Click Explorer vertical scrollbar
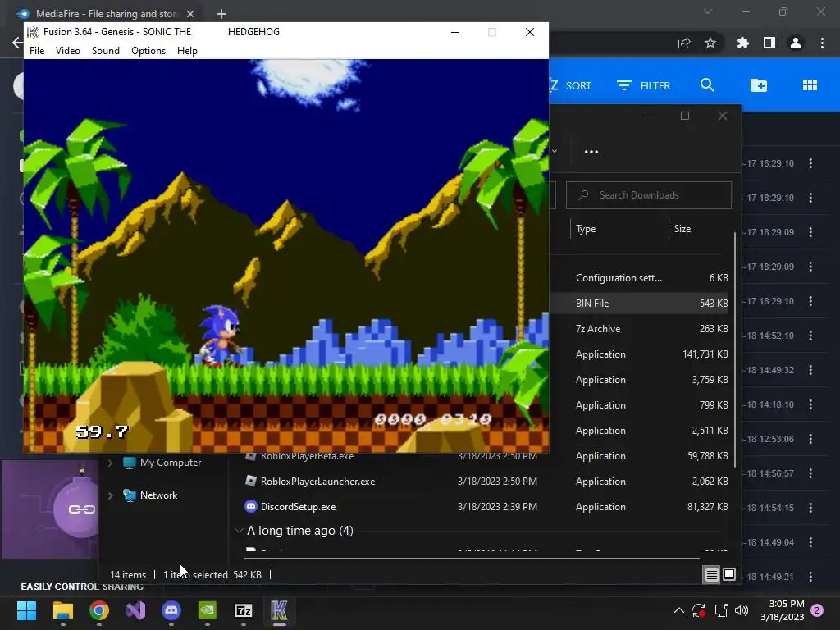840x630 pixels. (735, 350)
